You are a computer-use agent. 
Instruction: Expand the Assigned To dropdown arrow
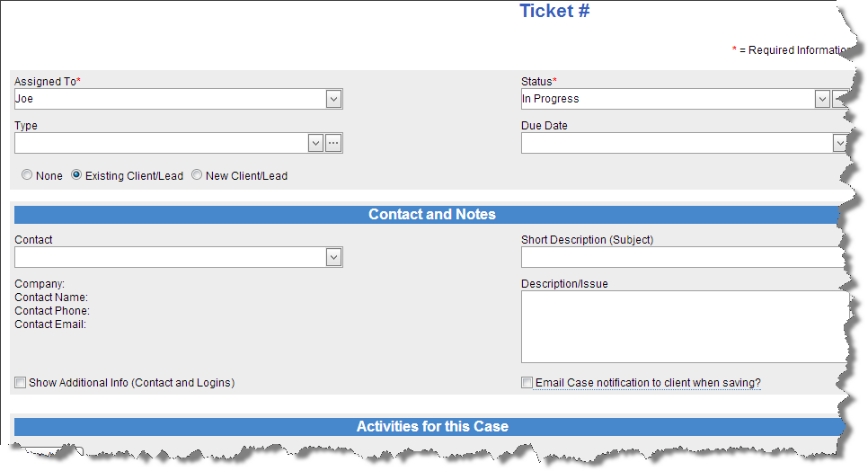click(333, 99)
